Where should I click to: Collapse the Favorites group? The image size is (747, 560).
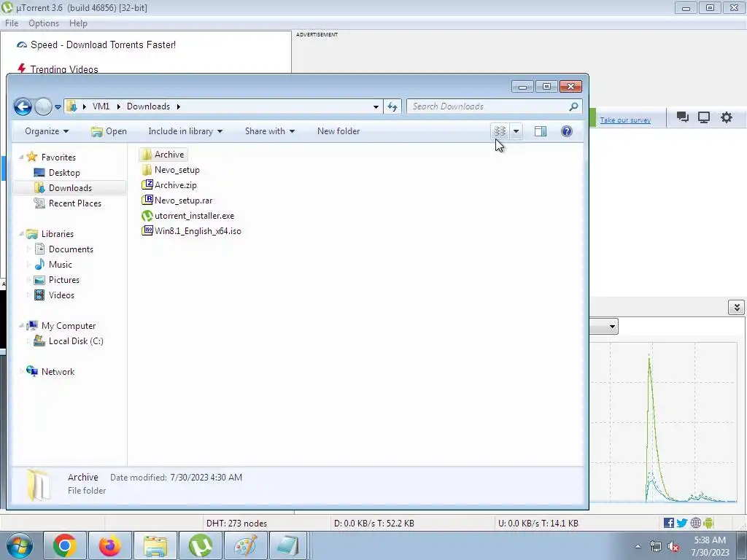(21, 157)
